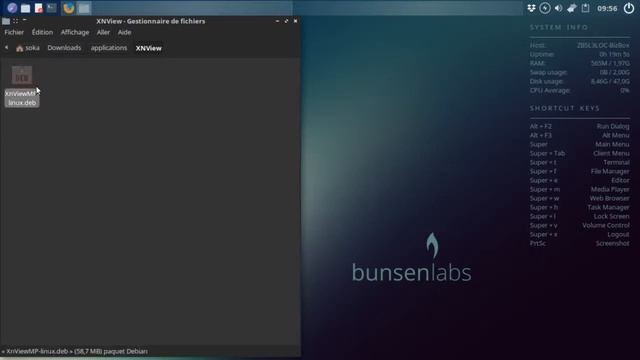Minimize the XNView file manager window
Screen dimensions: 640x360
tap(277, 21)
